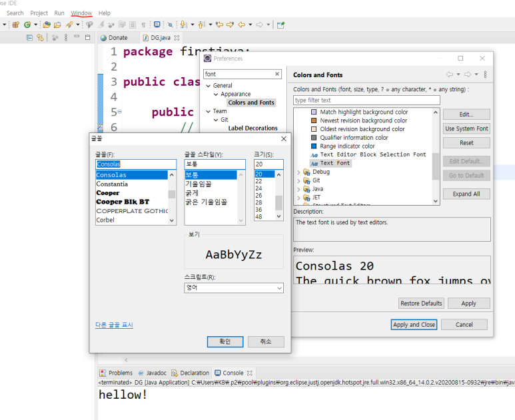Minimize the Package Explorer view
The image size is (515, 420).
pos(77,37)
